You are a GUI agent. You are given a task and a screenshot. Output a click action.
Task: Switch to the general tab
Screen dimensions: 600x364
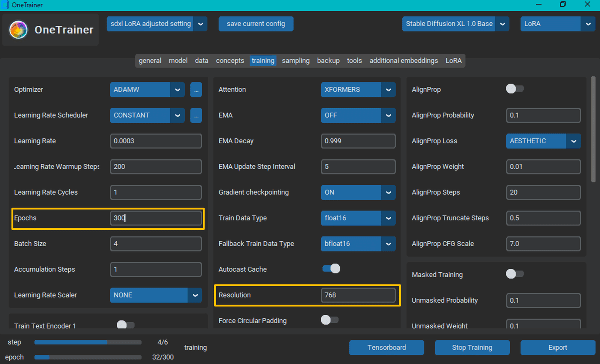pyautogui.click(x=150, y=61)
